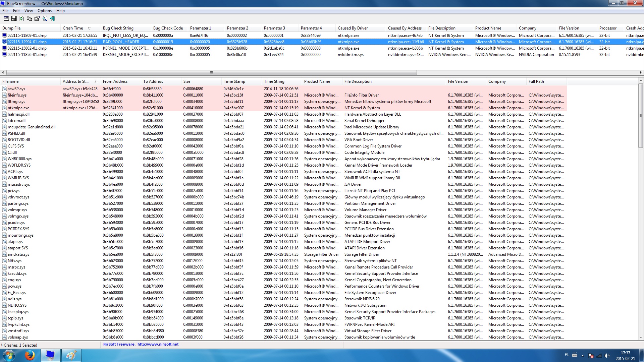Image resolution: width=644 pixels, height=362 pixels.
Task: Click the file icon next to tcpip.sys
Action: point(4,318)
